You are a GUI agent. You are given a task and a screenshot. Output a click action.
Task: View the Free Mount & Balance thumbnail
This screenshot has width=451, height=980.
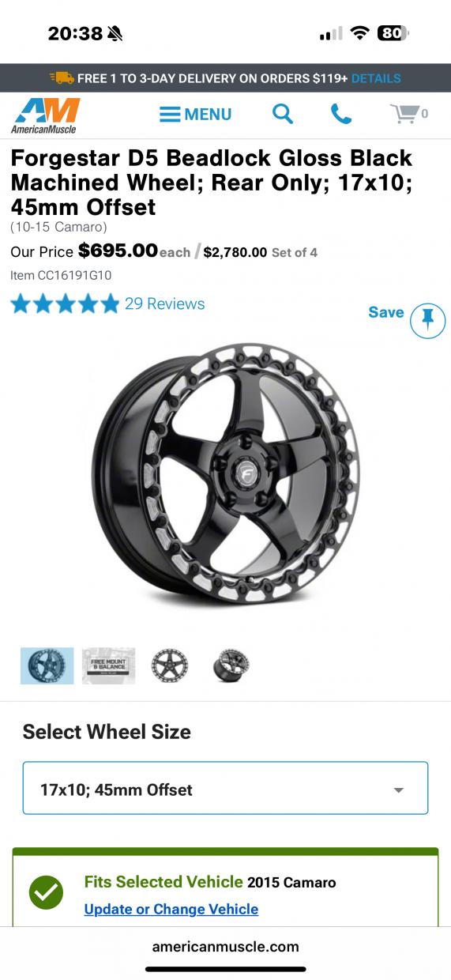click(108, 665)
